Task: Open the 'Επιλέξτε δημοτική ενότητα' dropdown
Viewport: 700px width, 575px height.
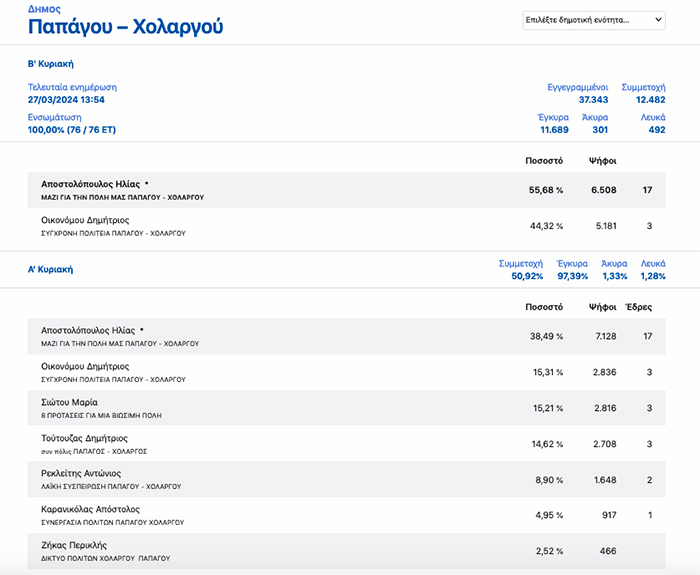Action: pyautogui.click(x=594, y=20)
